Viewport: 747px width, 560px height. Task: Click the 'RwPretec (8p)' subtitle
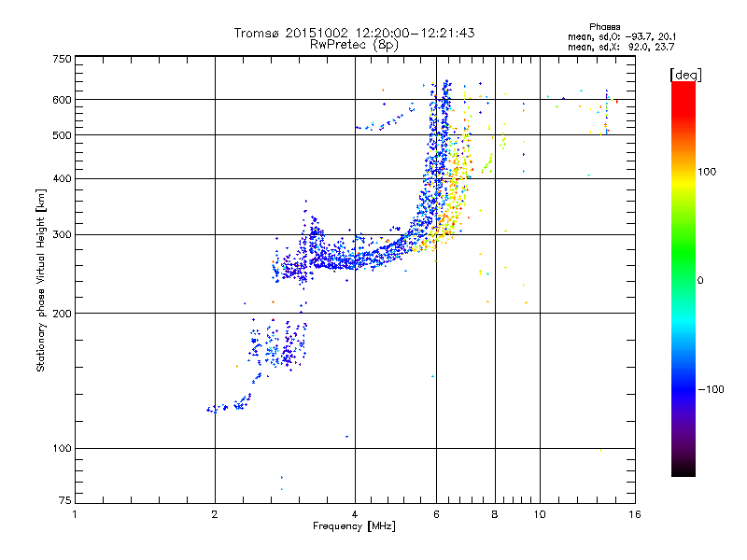[354, 45]
